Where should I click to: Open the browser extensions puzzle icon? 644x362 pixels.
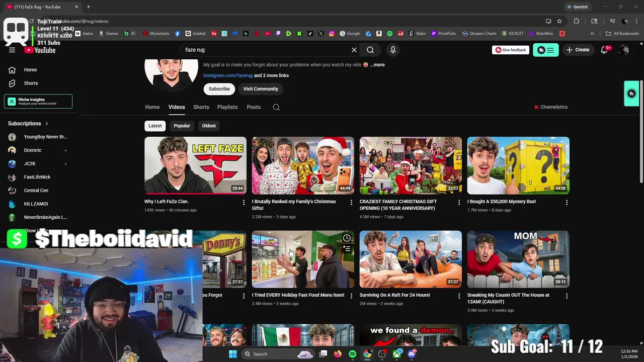click(x=577, y=21)
